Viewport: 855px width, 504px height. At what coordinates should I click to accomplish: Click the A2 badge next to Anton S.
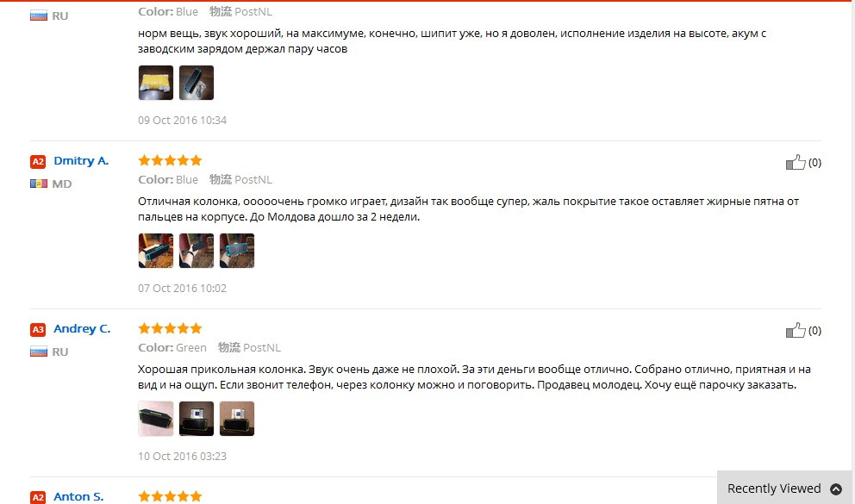click(x=38, y=497)
